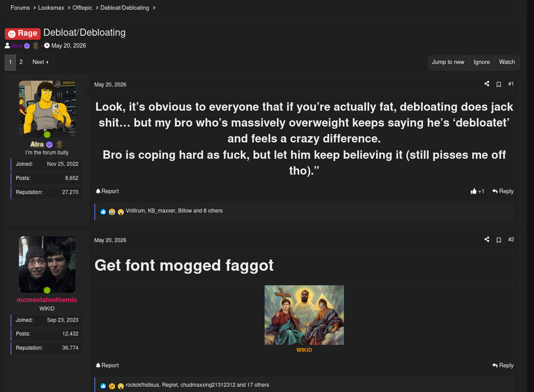The height and width of the screenshot is (392, 534).
Task: Bookmark post #2
Action: [x=499, y=240]
